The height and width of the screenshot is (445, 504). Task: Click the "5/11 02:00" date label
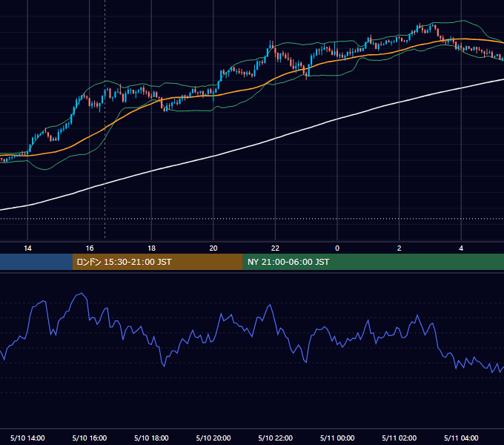[x=399, y=438]
